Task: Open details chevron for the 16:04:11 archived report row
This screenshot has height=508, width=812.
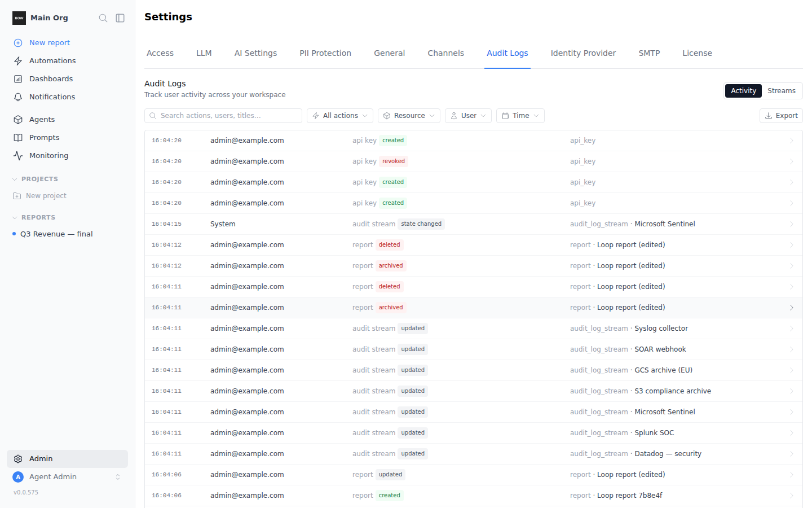Action: pos(792,308)
